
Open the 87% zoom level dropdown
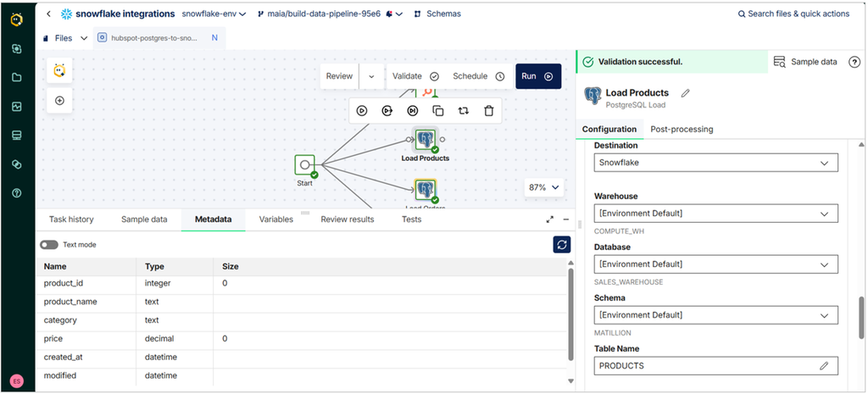pos(544,187)
